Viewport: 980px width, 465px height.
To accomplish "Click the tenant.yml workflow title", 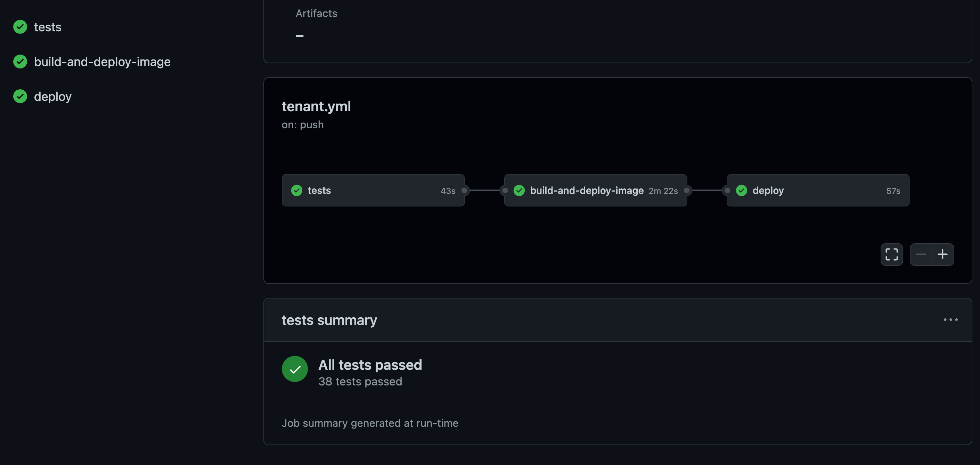I will (316, 107).
